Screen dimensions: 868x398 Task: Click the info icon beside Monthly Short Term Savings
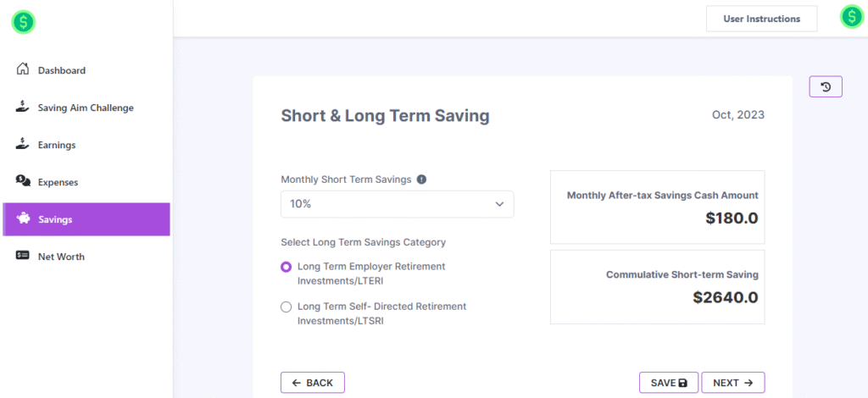tap(421, 180)
